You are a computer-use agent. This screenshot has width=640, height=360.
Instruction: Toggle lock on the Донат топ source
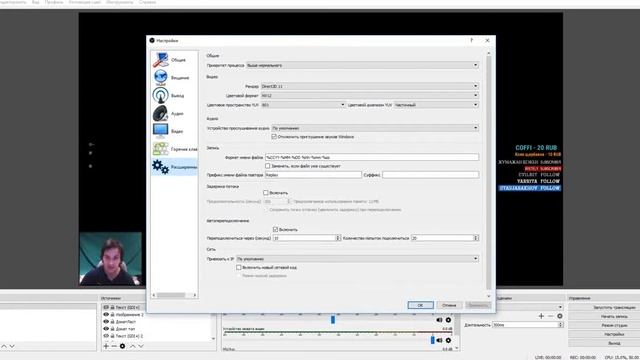(112, 329)
